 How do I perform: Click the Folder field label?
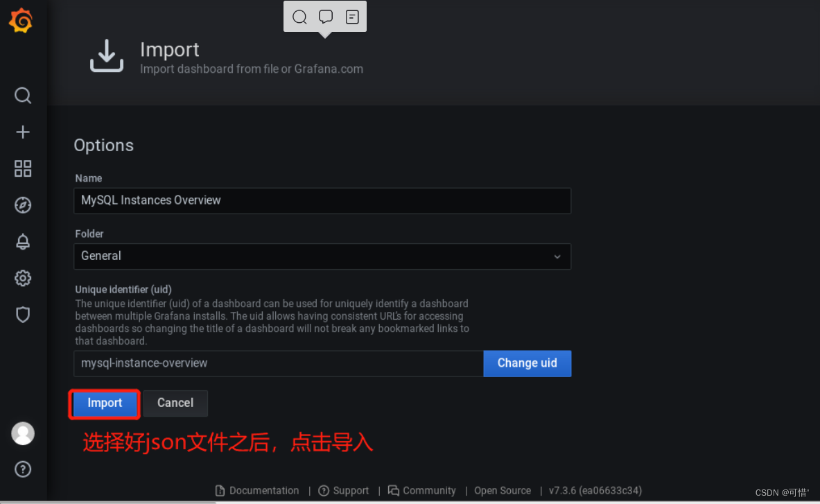[89, 234]
